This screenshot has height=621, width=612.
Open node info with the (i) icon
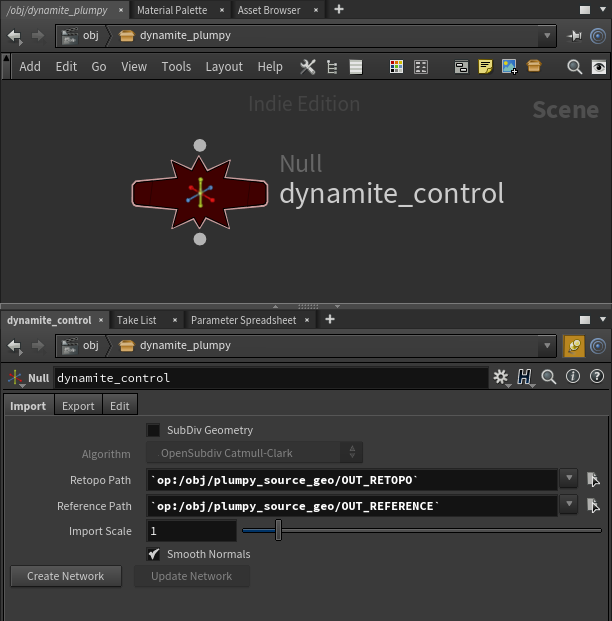pyautogui.click(x=574, y=378)
